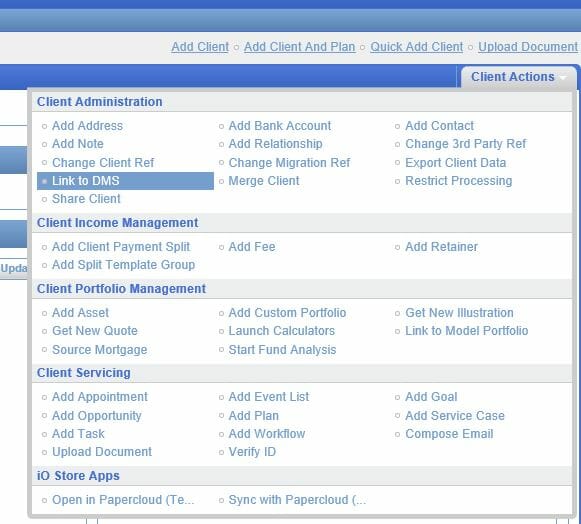
Task: Select Restrict Processing
Action: (x=459, y=181)
